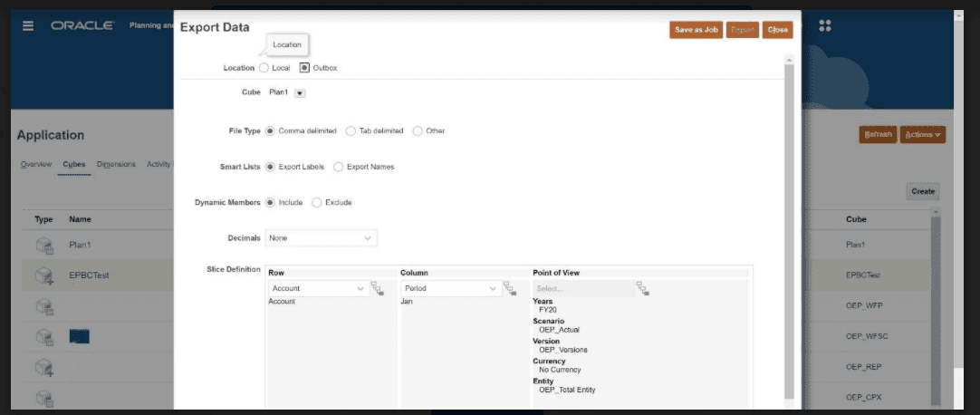Image resolution: width=980 pixels, height=415 pixels.
Task: Open the Column Period dimension dropdown
Action: tap(451, 288)
